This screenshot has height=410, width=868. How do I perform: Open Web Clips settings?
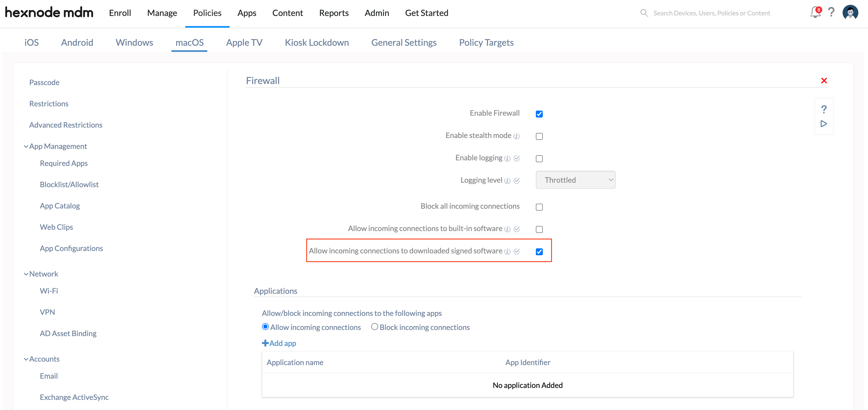tap(56, 227)
